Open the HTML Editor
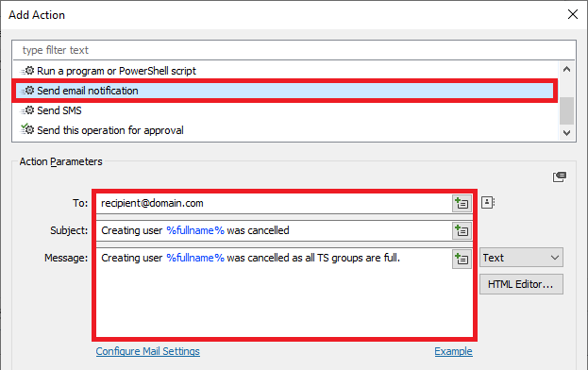The width and height of the screenshot is (588, 370). click(x=521, y=284)
